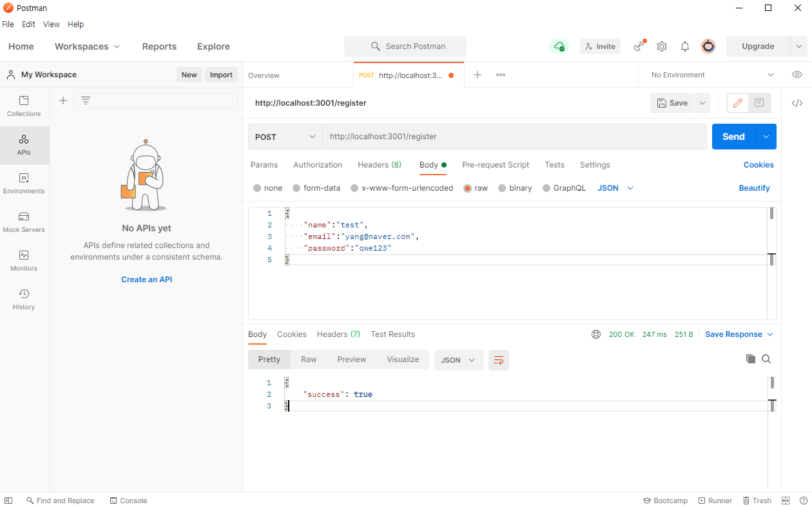Open the help icon in status bar
The width and height of the screenshot is (812, 507).
[804, 501]
